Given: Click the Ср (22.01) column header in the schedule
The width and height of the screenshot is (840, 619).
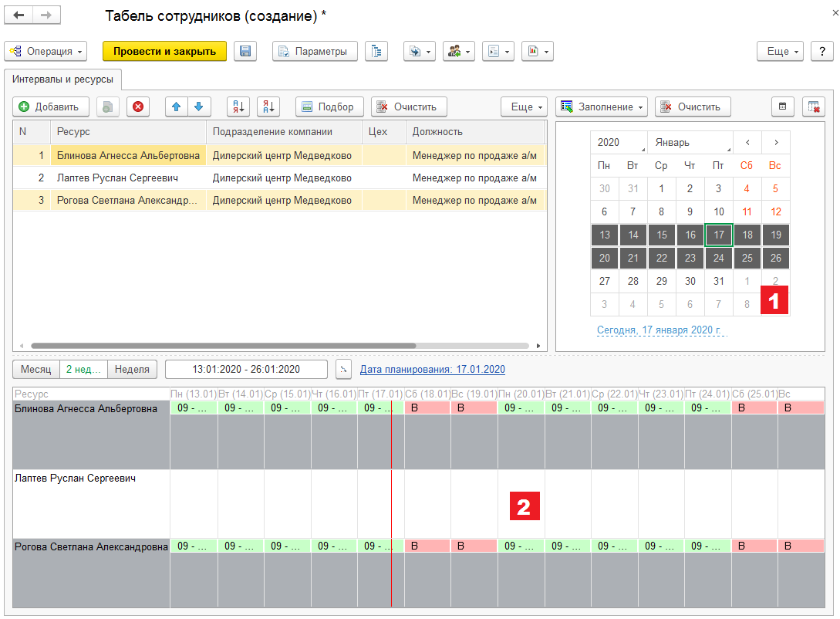Looking at the screenshot, I should pos(615,394).
